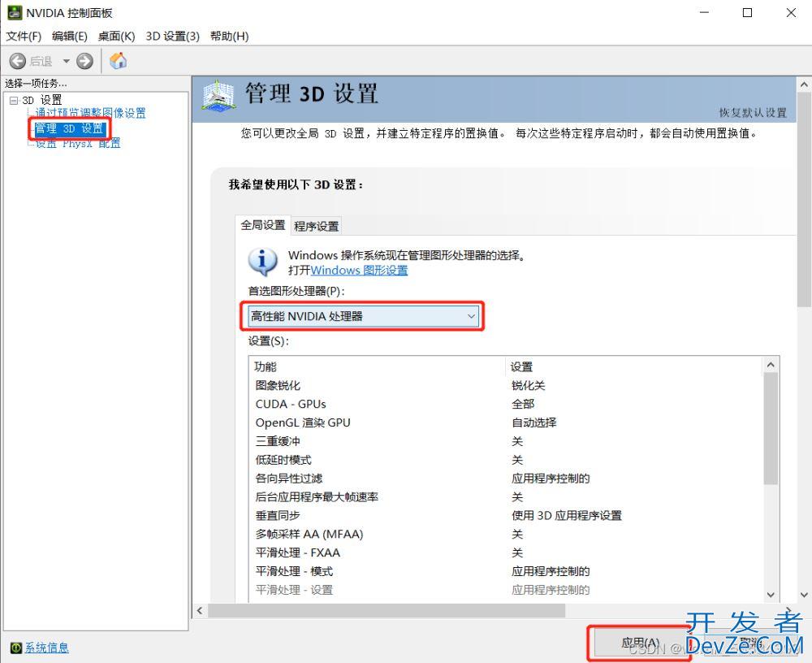Click the 设置 column header
The width and height of the screenshot is (812, 663).
[634, 366]
